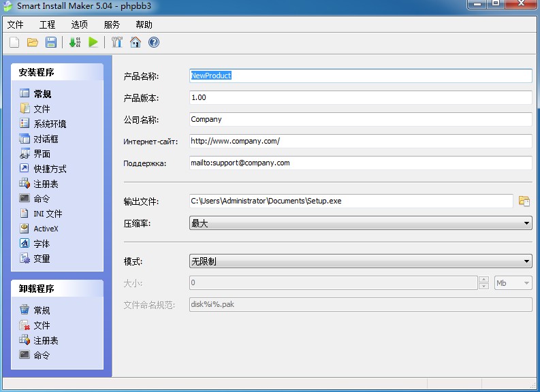The height and width of the screenshot is (392, 540).
Task: Click the 大小 numeric field showing 0
Action: 334,283
